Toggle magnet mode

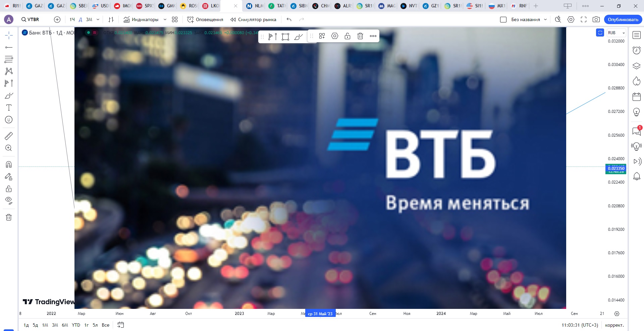coord(9,164)
